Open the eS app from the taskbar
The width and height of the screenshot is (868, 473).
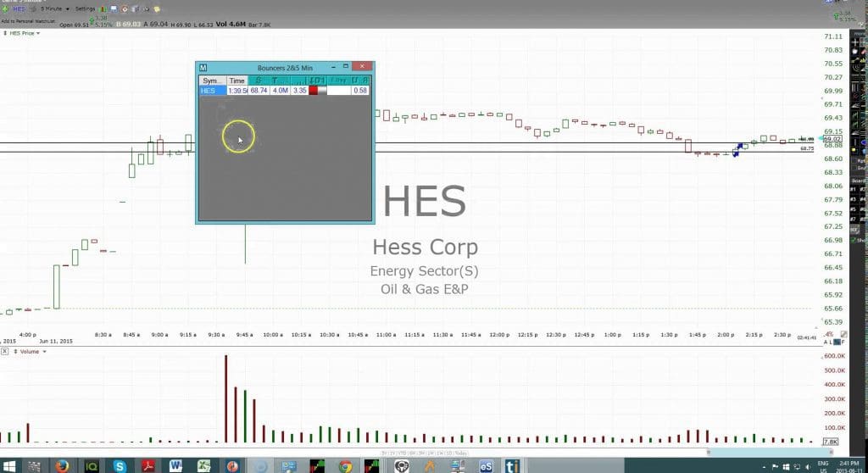486,466
